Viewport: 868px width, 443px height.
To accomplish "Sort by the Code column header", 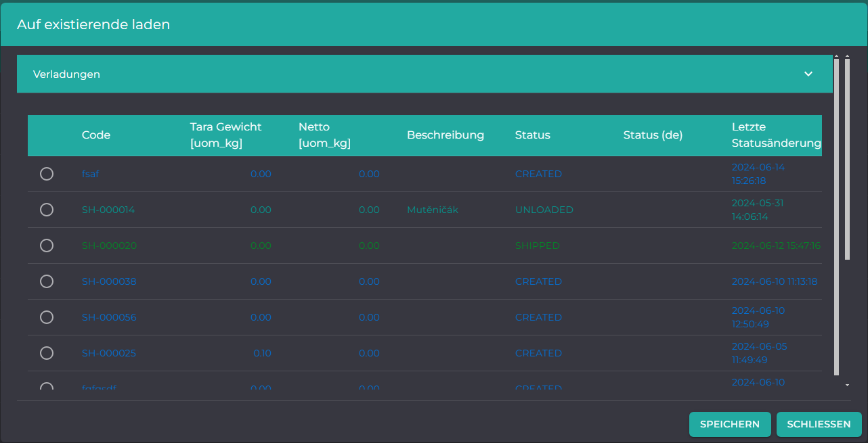I will 96,135.
